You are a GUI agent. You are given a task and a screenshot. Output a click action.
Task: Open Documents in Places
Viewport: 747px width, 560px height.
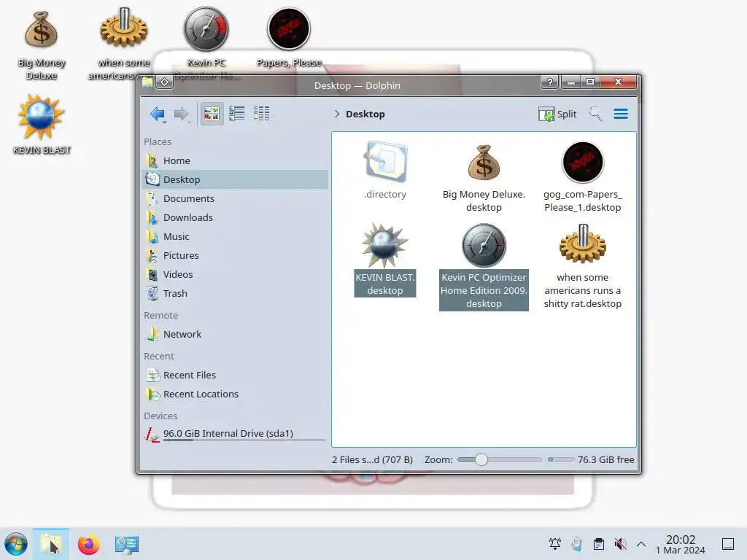[236, 198]
